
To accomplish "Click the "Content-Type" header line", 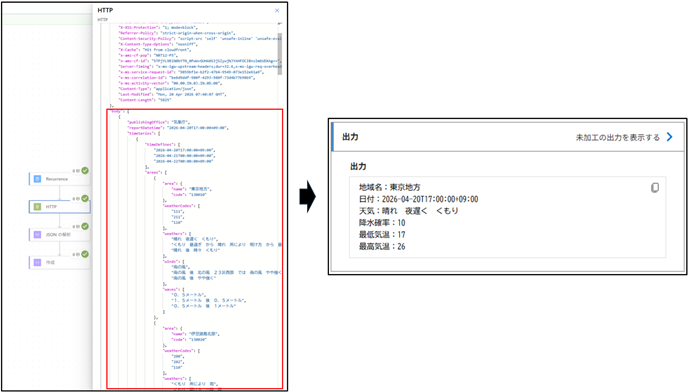I will coord(157,89).
